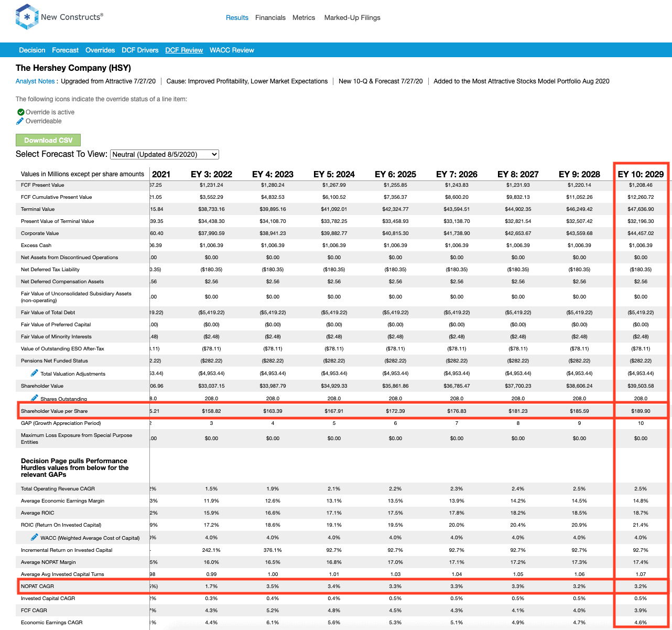Viewport: 672px width, 630px height.
Task: Click 3.9% FCF CAGR value under EY 10
Action: [x=641, y=611]
